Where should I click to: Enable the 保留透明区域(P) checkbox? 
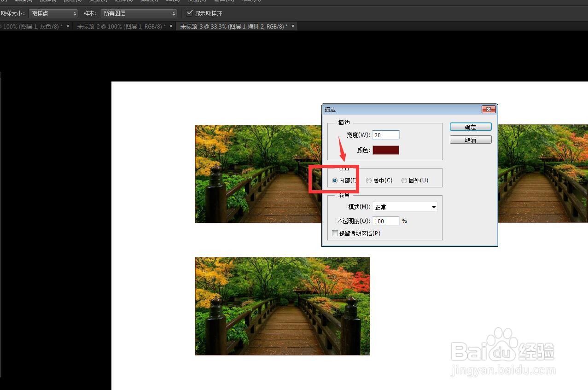click(x=335, y=233)
